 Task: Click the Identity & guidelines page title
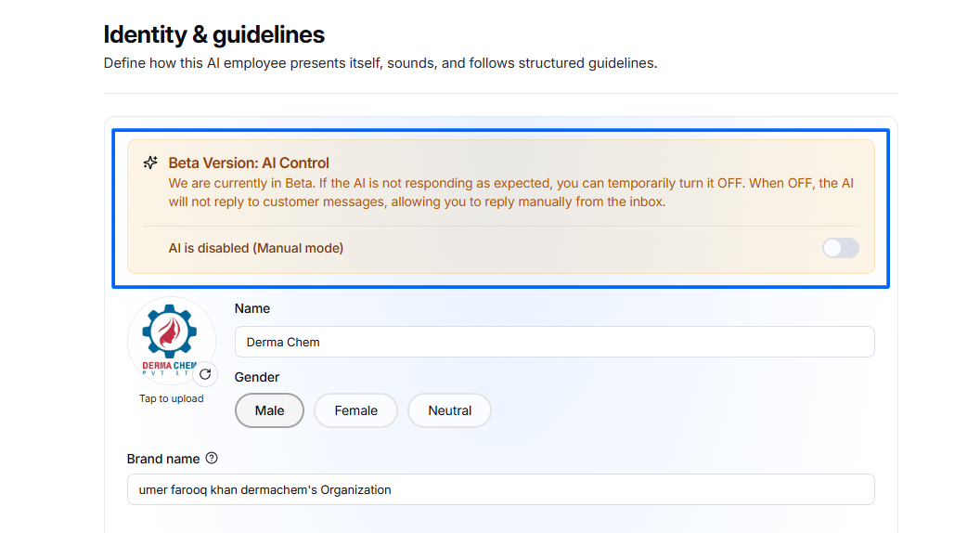click(x=213, y=34)
